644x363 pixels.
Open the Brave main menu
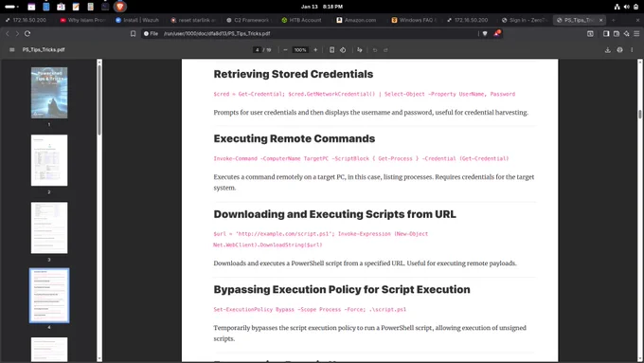pos(636,34)
